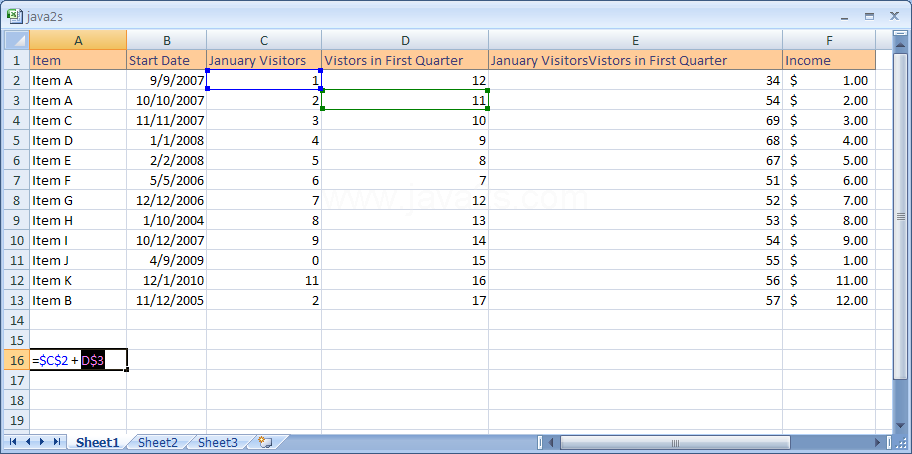The image size is (912, 454).
Task: Click horizontal scrollbar right arrow
Action: point(878,442)
